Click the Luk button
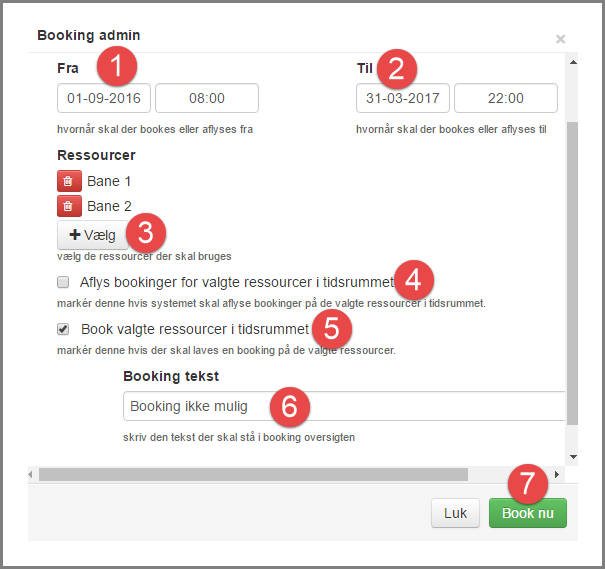The height and width of the screenshot is (569, 605). click(455, 513)
